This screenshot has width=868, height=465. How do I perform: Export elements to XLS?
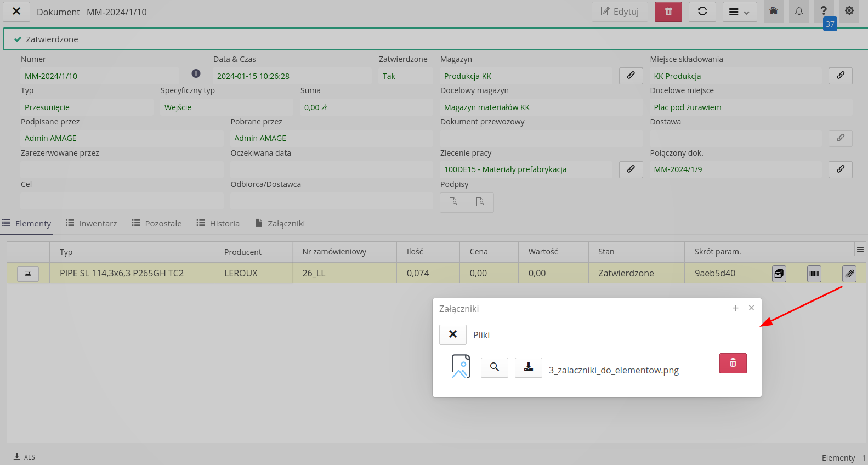(x=25, y=457)
